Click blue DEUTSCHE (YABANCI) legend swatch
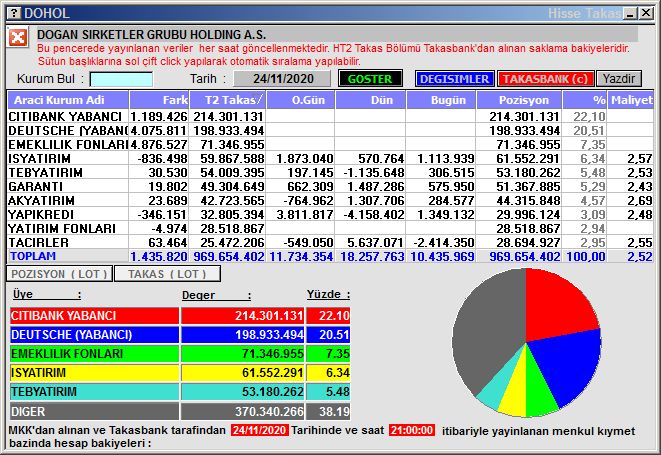Screen dimensions: 661x455 [x=94, y=335]
